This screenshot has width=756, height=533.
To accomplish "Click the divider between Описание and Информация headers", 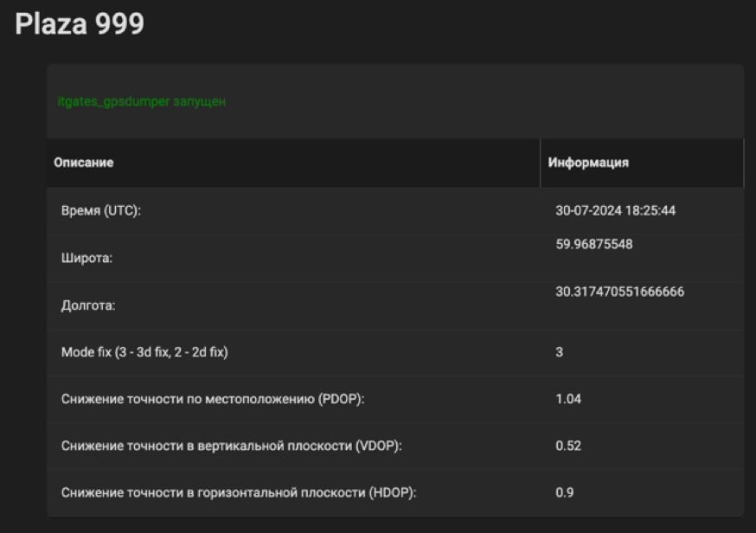I will 541,163.
